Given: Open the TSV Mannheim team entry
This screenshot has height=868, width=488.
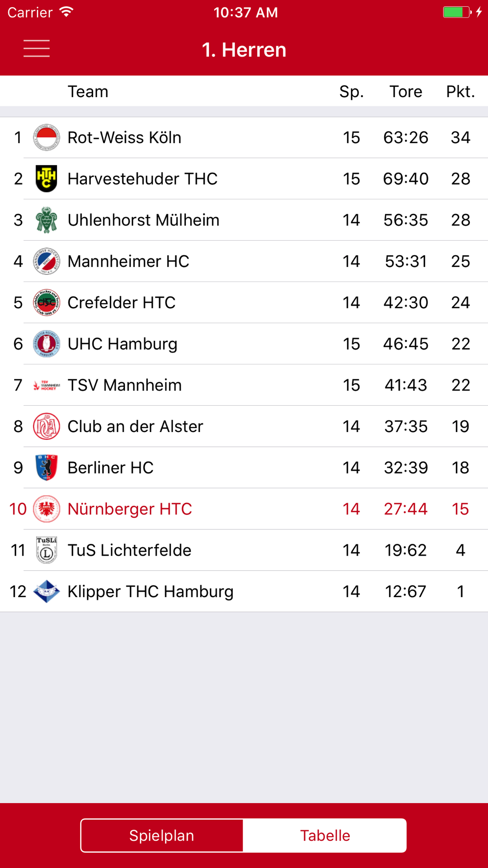Looking at the screenshot, I should click(x=244, y=385).
